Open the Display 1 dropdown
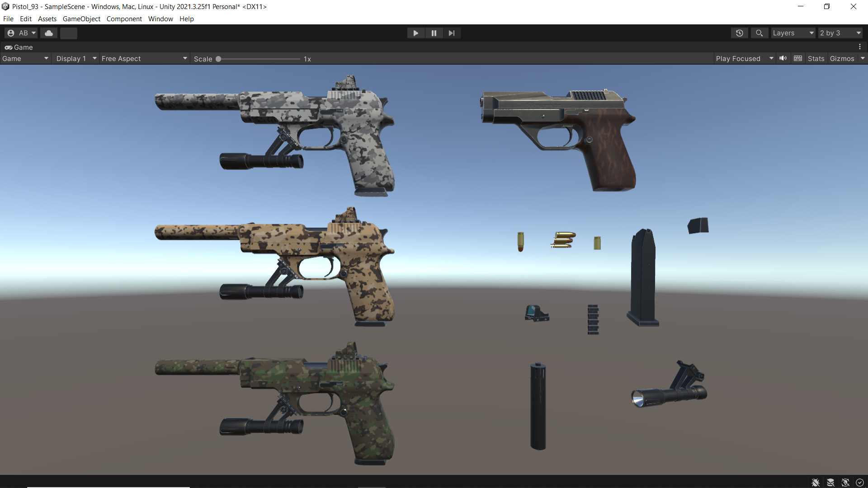This screenshot has height=488, width=868. click(76, 59)
